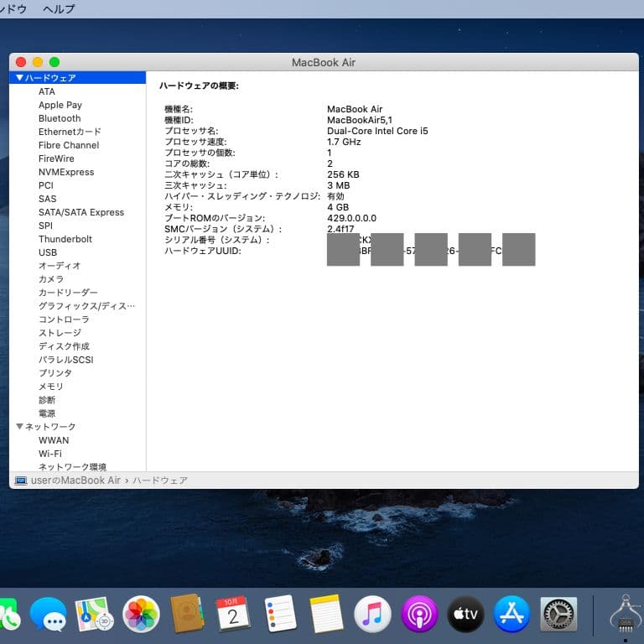This screenshot has height=644, width=644.
Task: Open Calendar app in the Dock
Action: pos(233,613)
